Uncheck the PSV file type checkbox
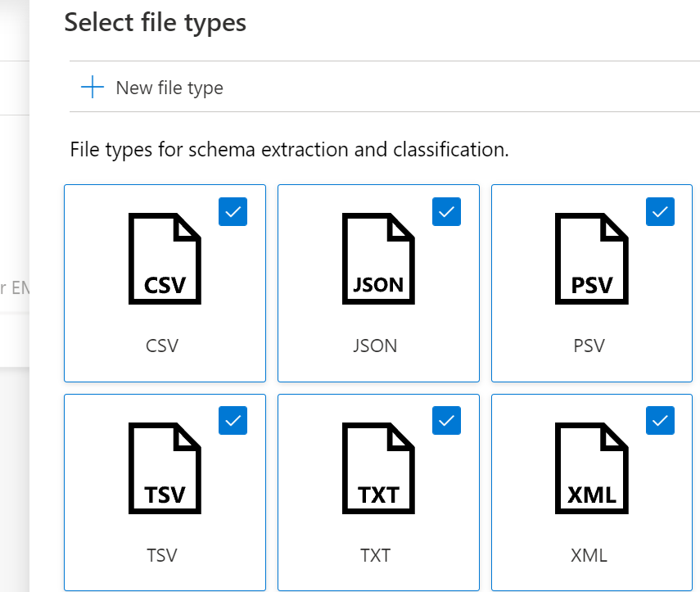Screen dimensions: 700x592 (x=660, y=212)
